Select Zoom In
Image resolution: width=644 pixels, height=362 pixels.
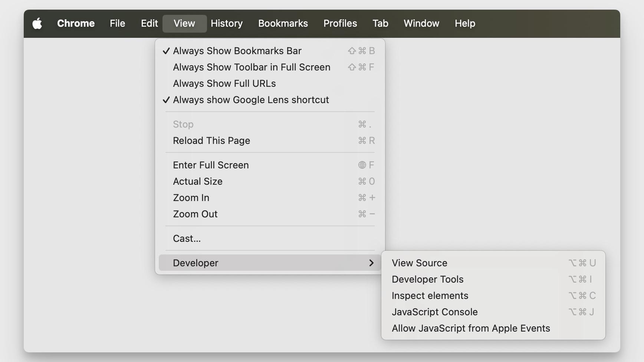click(x=270, y=198)
